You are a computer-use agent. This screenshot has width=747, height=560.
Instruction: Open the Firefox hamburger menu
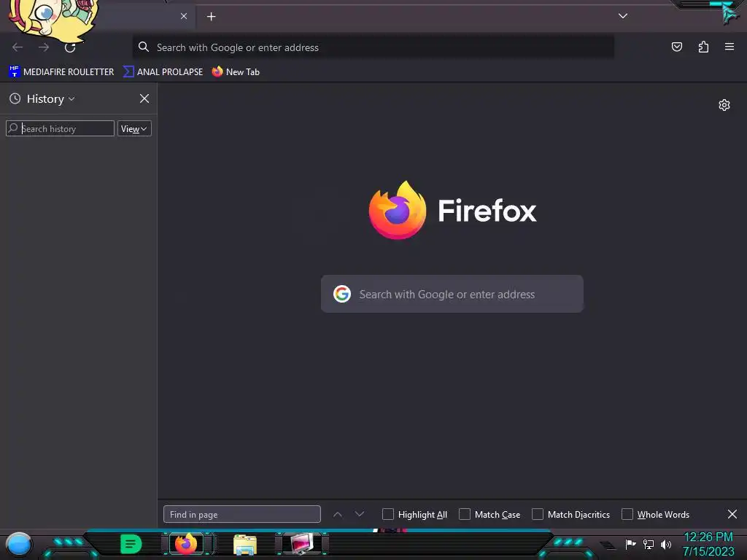click(729, 47)
